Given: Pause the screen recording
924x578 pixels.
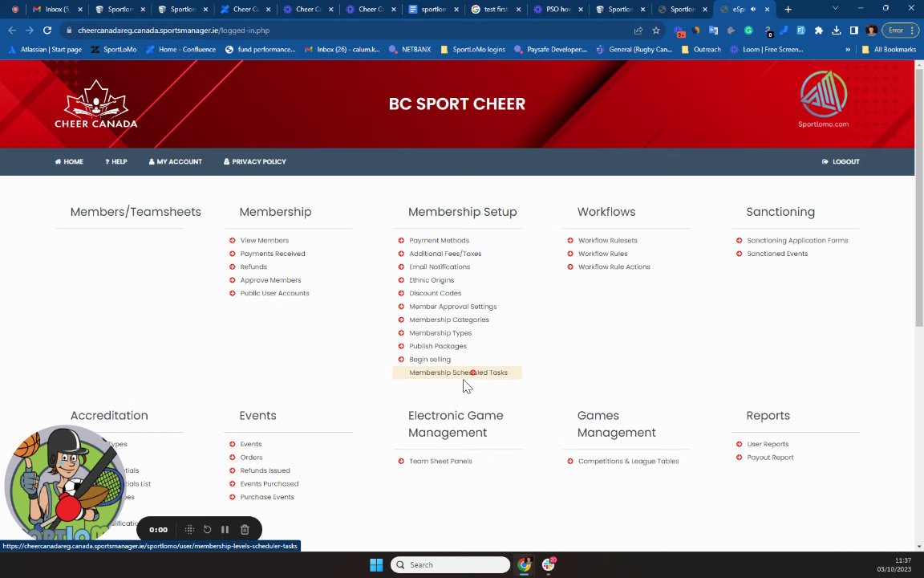Looking at the screenshot, I should click(225, 530).
